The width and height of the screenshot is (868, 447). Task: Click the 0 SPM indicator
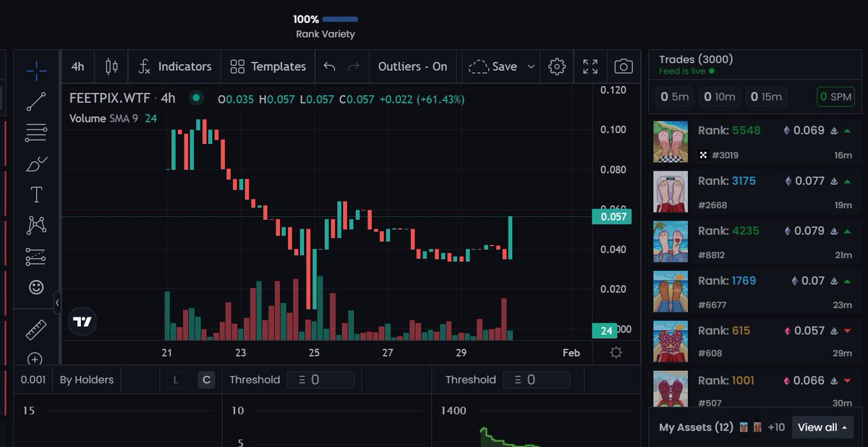pyautogui.click(x=835, y=97)
